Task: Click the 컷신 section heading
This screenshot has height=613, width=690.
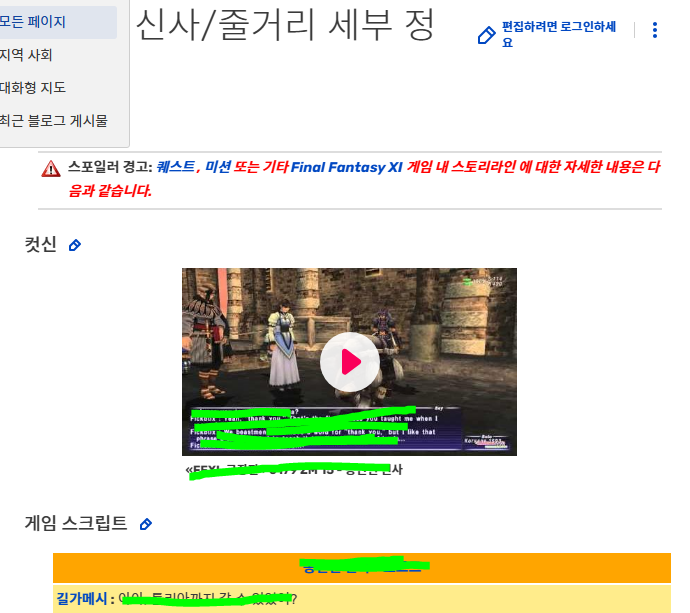Action: tap(40, 244)
